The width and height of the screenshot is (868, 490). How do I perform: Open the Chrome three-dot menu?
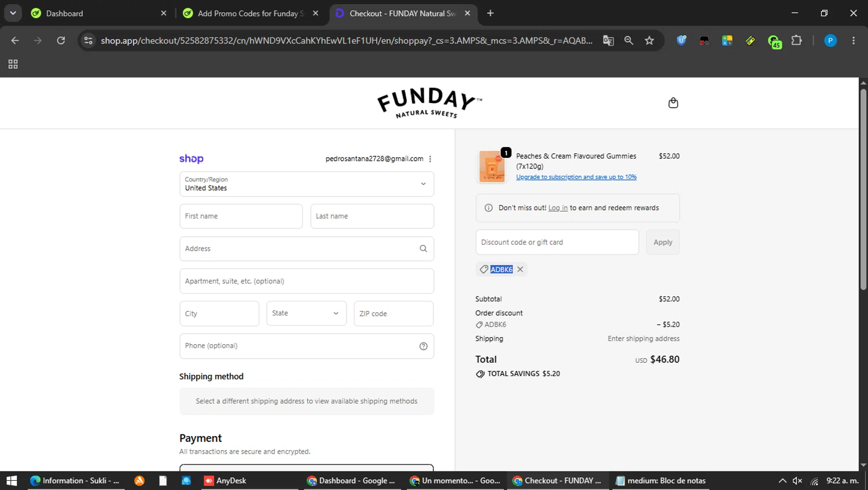pos(854,40)
